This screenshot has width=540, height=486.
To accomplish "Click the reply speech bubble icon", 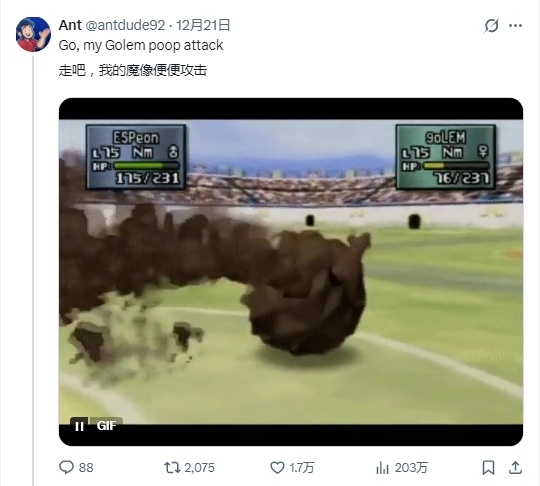I will coord(66,467).
